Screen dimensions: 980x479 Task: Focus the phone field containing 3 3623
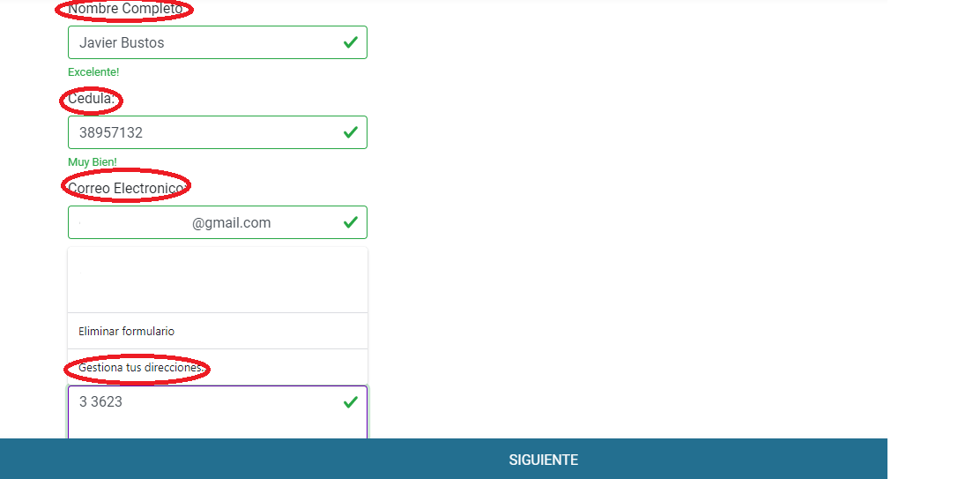218,412
